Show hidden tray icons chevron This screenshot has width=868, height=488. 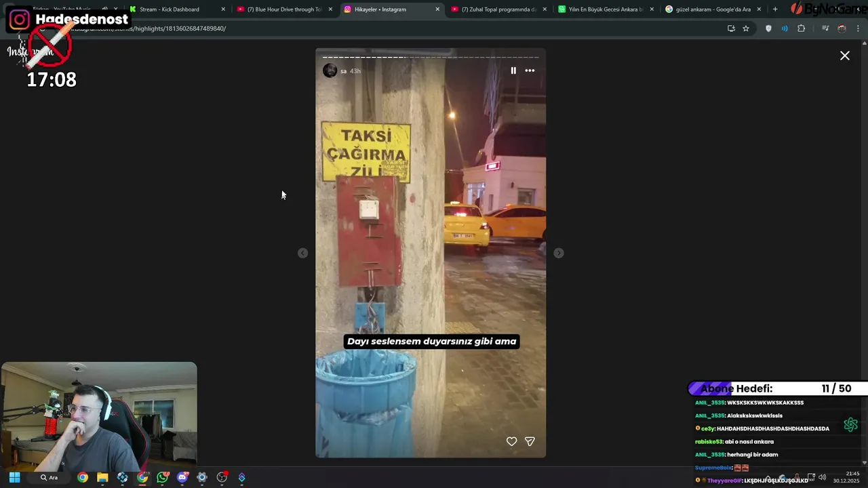pyautogui.click(x=768, y=477)
